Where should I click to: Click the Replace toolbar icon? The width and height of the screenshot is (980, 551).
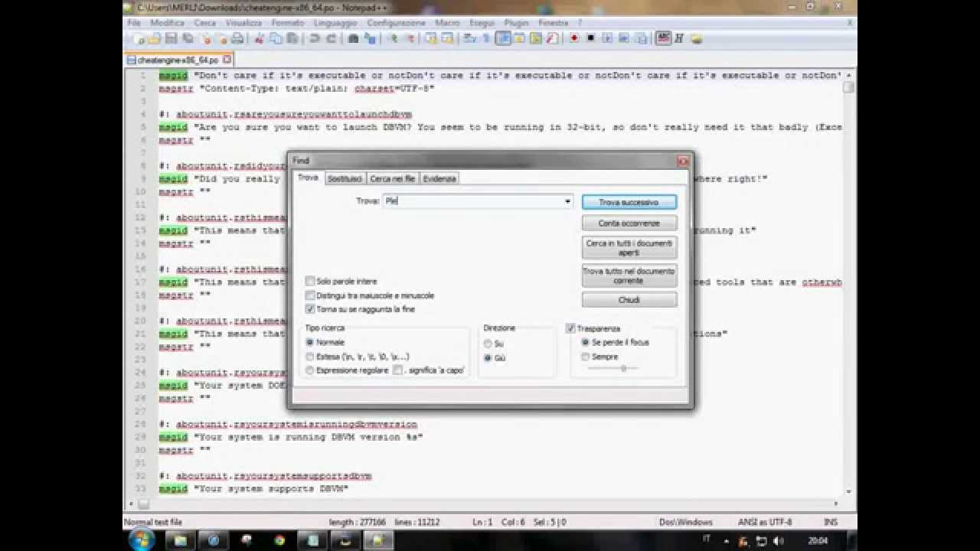[370, 38]
